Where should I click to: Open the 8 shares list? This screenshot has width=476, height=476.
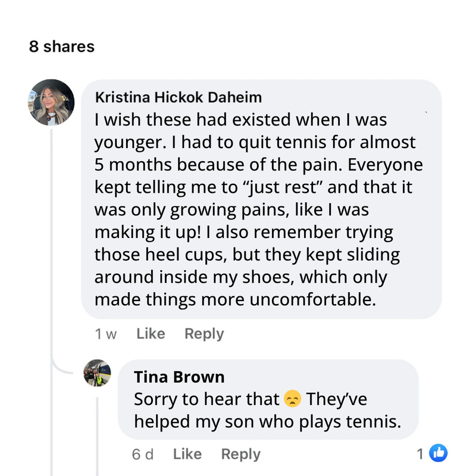point(61,46)
